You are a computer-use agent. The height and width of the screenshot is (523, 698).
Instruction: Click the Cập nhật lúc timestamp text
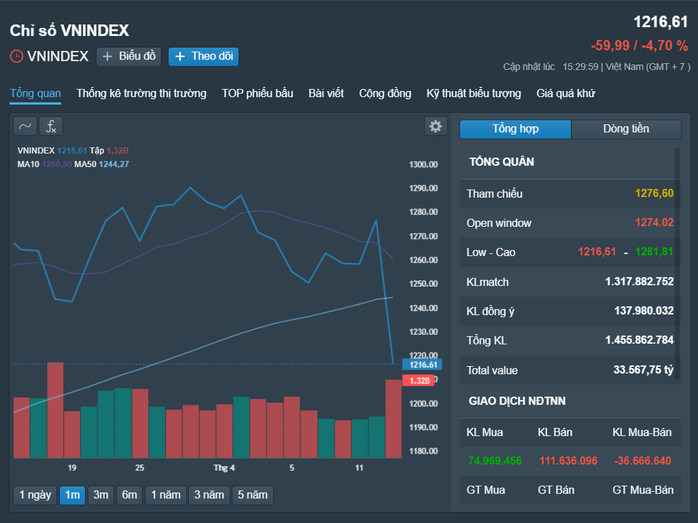(x=597, y=67)
